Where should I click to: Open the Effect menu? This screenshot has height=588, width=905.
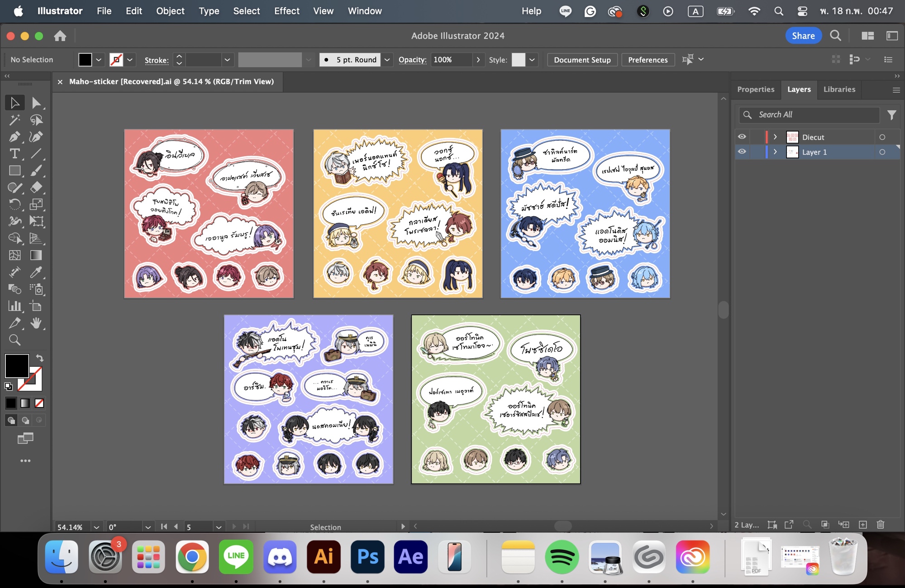pos(286,11)
